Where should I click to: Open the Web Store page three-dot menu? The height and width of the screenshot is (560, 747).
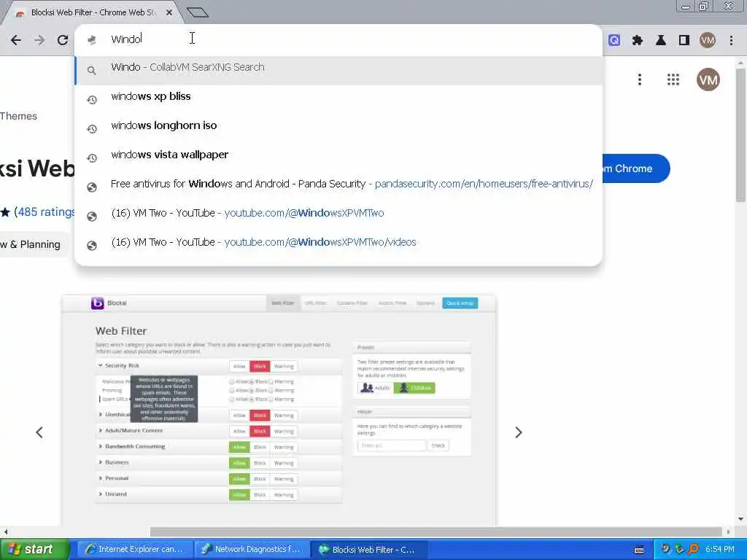640,79
